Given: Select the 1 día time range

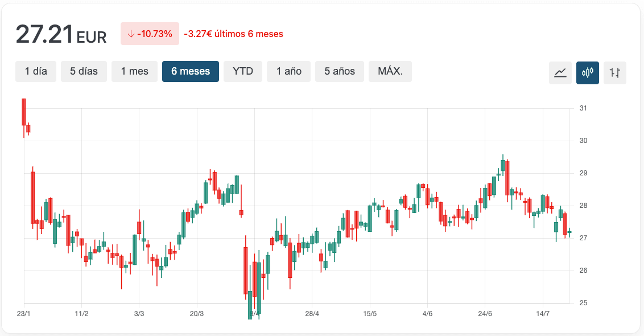Looking at the screenshot, I should [36, 71].
